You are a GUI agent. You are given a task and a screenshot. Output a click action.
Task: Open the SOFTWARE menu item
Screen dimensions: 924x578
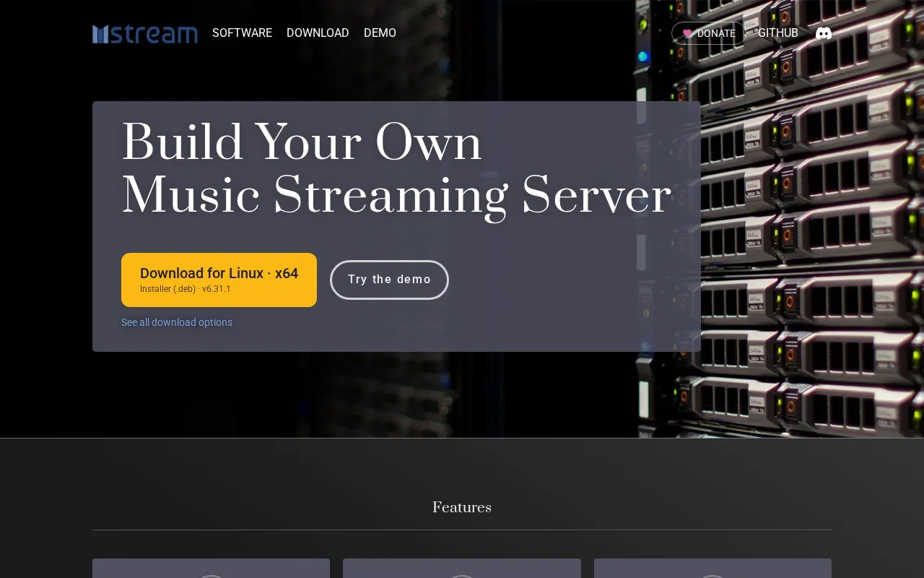[x=242, y=33]
